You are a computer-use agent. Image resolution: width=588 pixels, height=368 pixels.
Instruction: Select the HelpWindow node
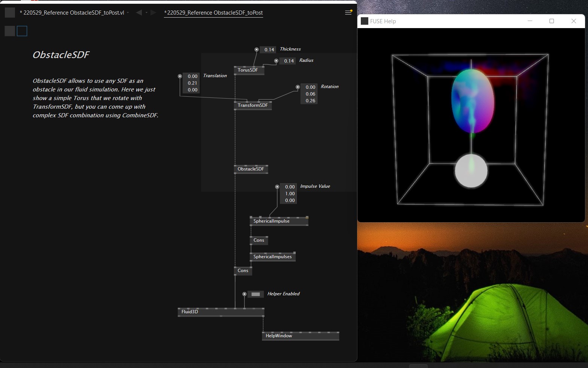coord(301,336)
